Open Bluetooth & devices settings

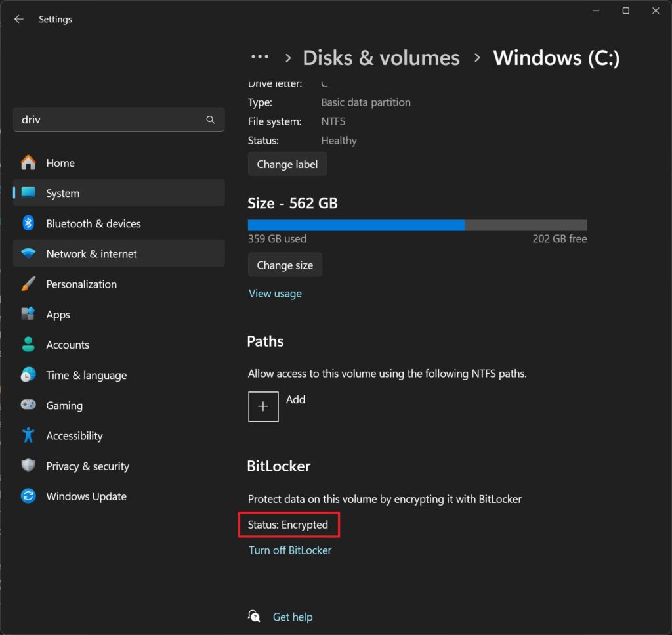pyautogui.click(x=94, y=223)
